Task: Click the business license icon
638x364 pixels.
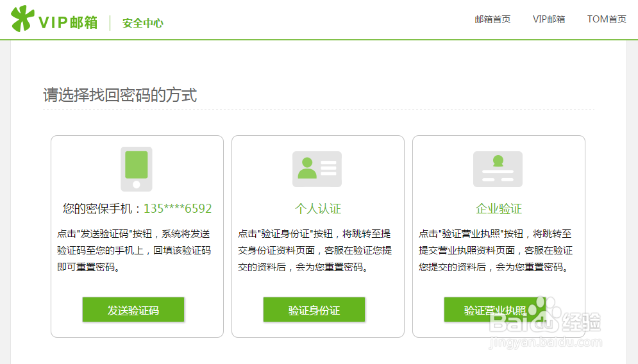Action: click(498, 169)
